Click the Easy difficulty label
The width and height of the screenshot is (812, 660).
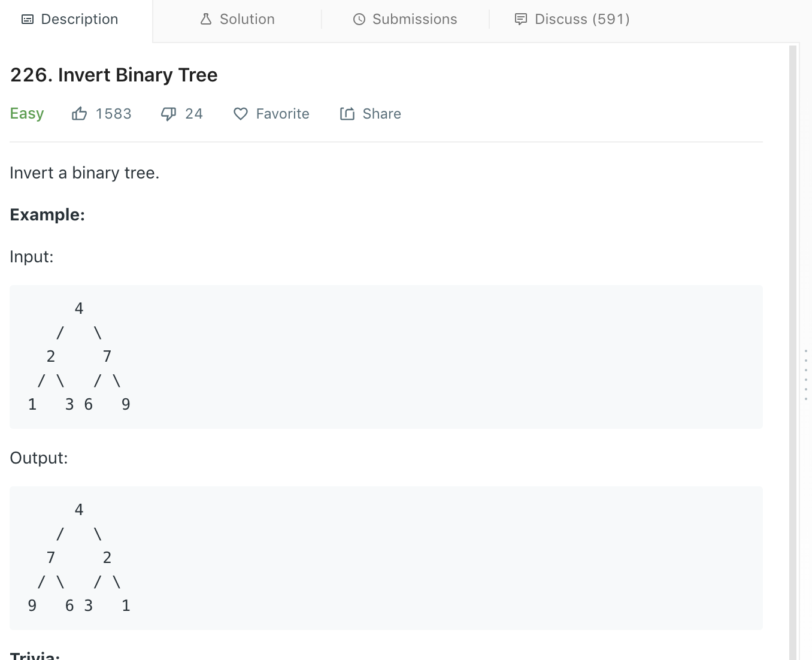(x=27, y=114)
